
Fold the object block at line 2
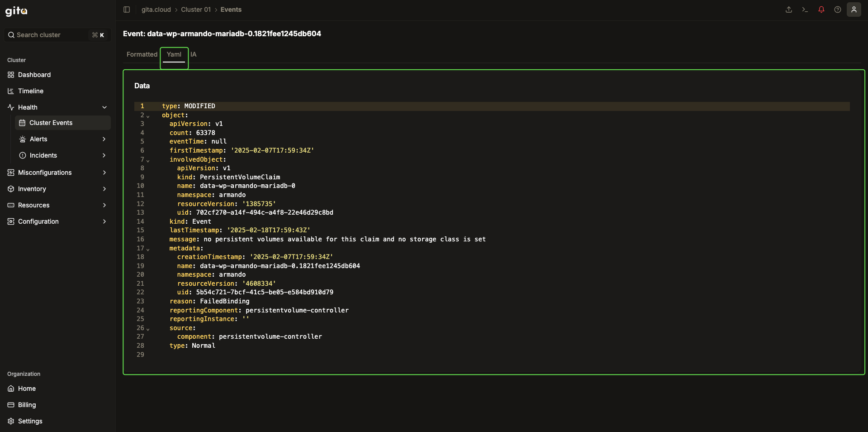148,116
